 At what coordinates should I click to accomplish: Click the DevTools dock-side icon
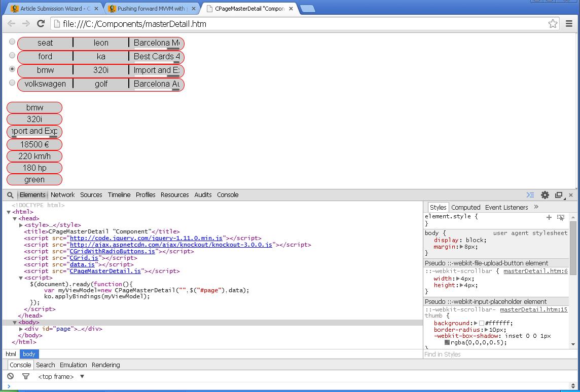point(559,195)
